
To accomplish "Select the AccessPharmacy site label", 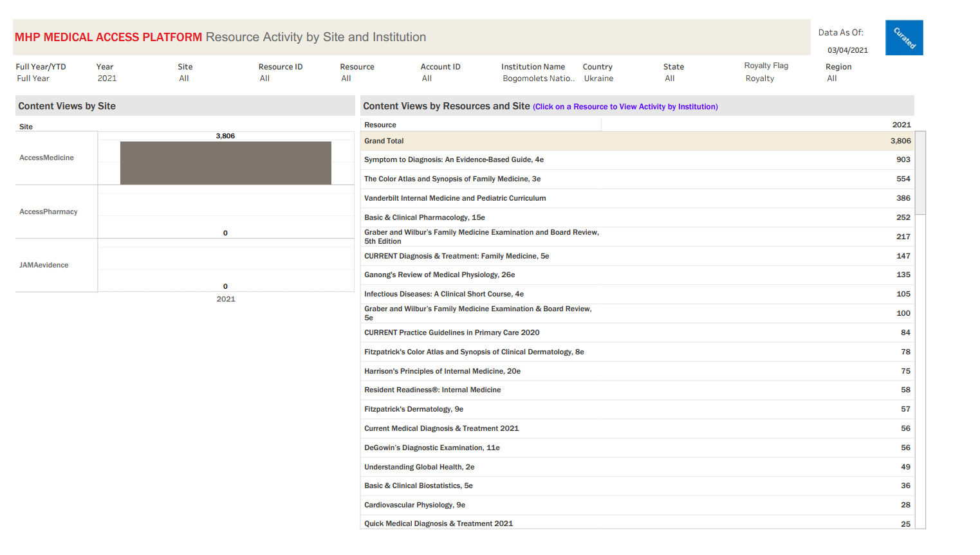I will click(48, 212).
